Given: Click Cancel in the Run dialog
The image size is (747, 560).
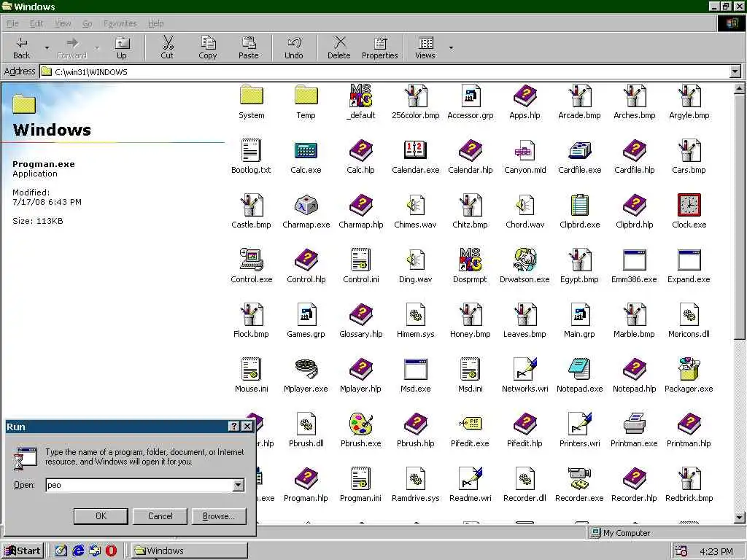Looking at the screenshot, I should 160,516.
